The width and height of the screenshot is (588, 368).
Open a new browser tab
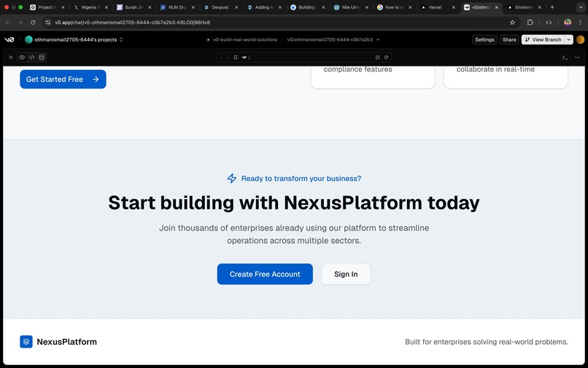click(x=552, y=7)
